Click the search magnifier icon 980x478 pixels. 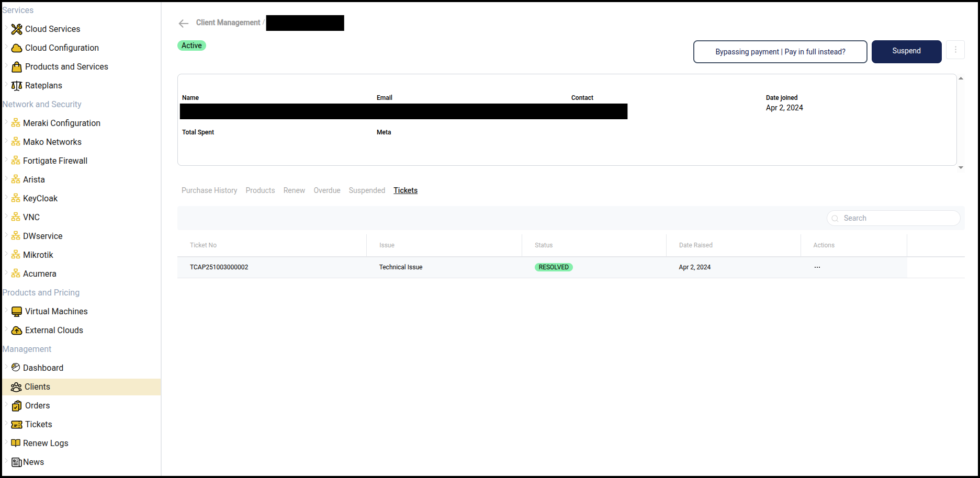tap(835, 219)
